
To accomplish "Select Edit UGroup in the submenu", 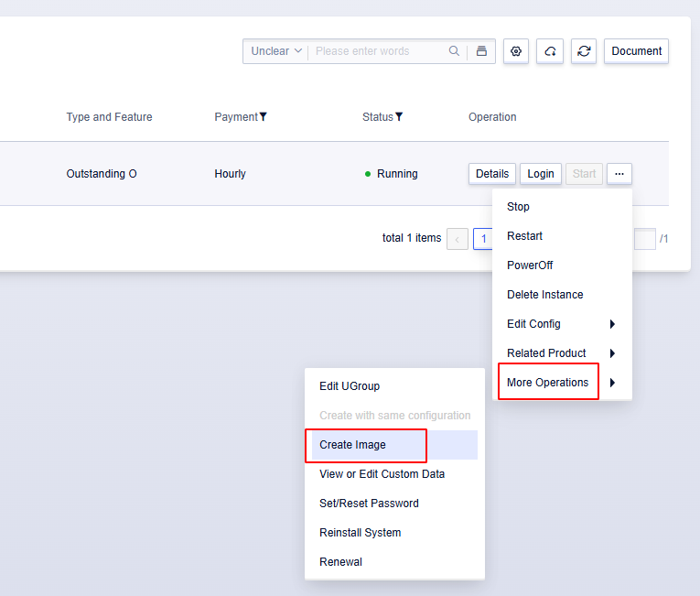I will [394, 386].
